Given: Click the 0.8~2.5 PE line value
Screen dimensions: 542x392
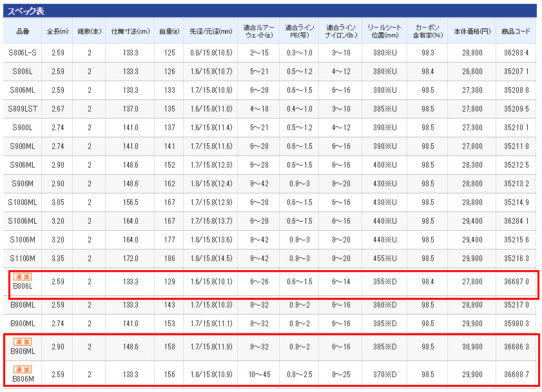Looking at the screenshot, I should coord(300,375).
